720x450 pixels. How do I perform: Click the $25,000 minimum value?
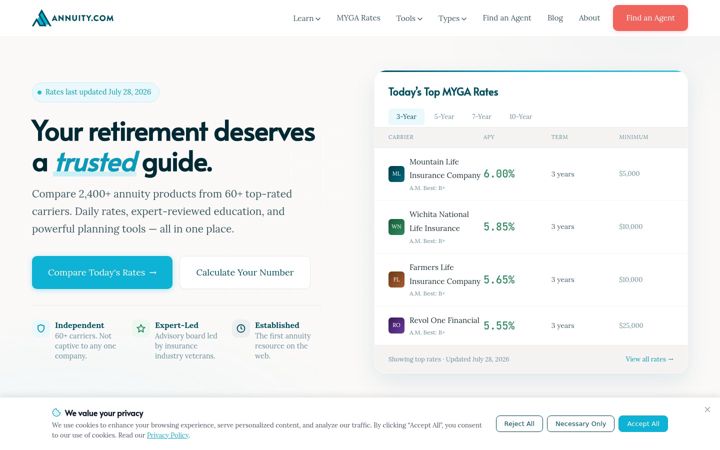tap(631, 325)
